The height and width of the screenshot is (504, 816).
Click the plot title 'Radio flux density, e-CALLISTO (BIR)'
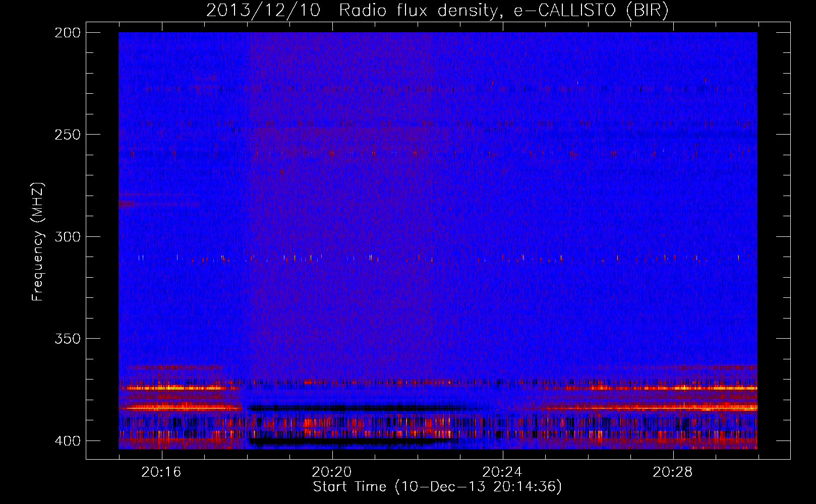503,11
